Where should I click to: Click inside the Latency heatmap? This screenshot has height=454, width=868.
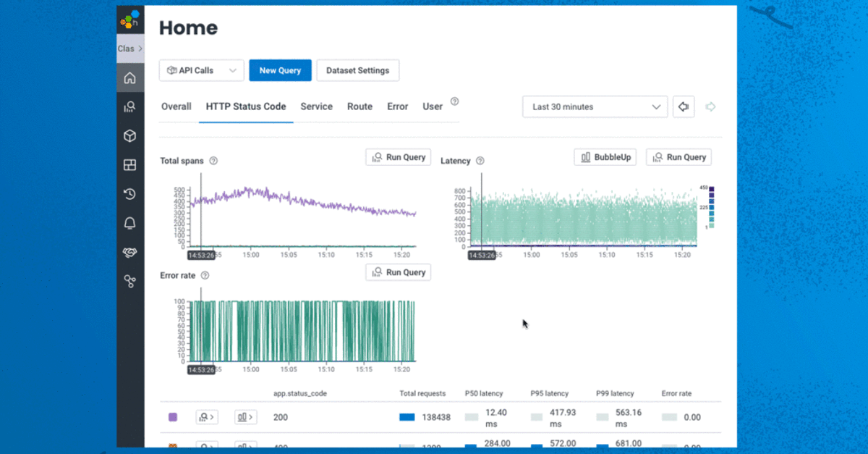click(582, 217)
